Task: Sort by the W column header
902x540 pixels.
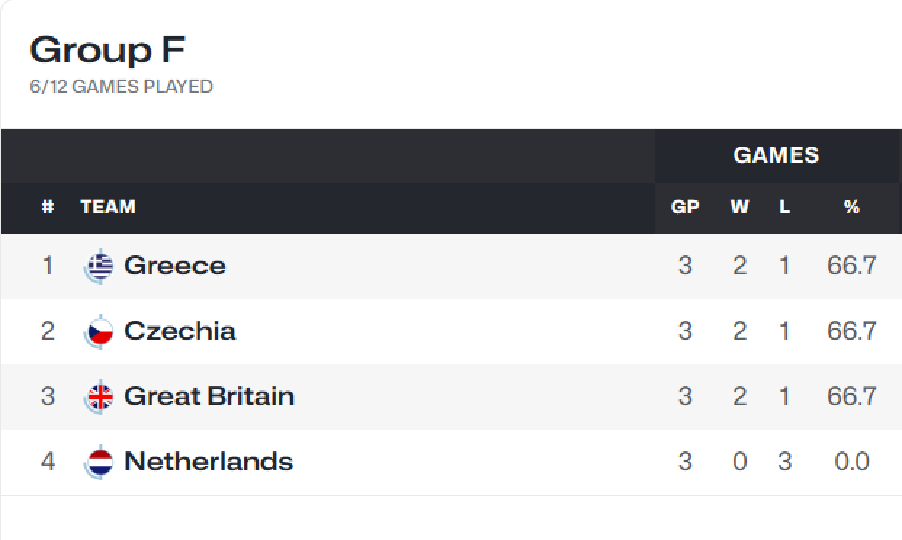Action: pos(740,207)
